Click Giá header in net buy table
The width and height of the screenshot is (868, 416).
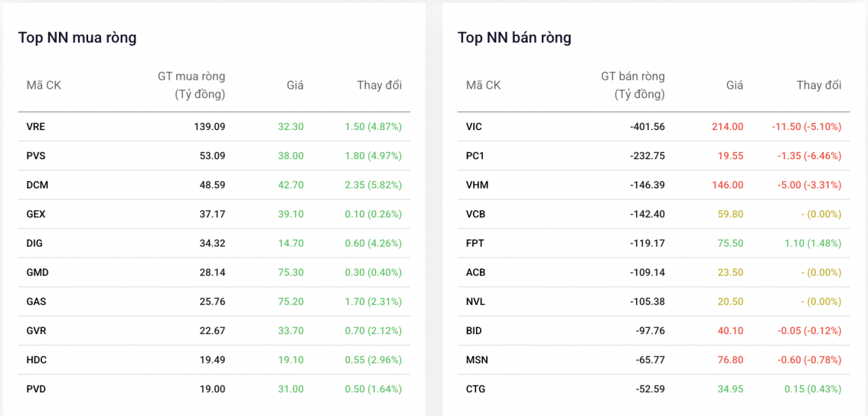coord(295,85)
